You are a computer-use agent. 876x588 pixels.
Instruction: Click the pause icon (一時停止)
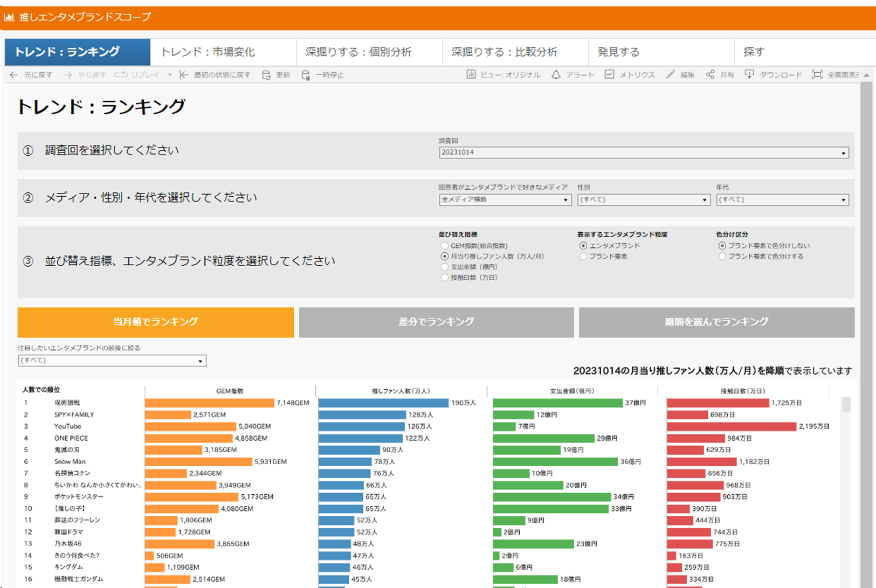pyautogui.click(x=306, y=75)
